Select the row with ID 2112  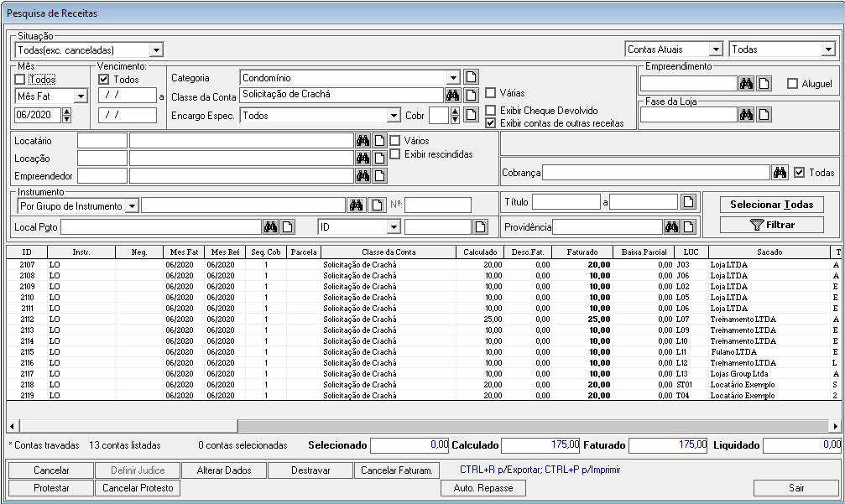click(x=423, y=320)
